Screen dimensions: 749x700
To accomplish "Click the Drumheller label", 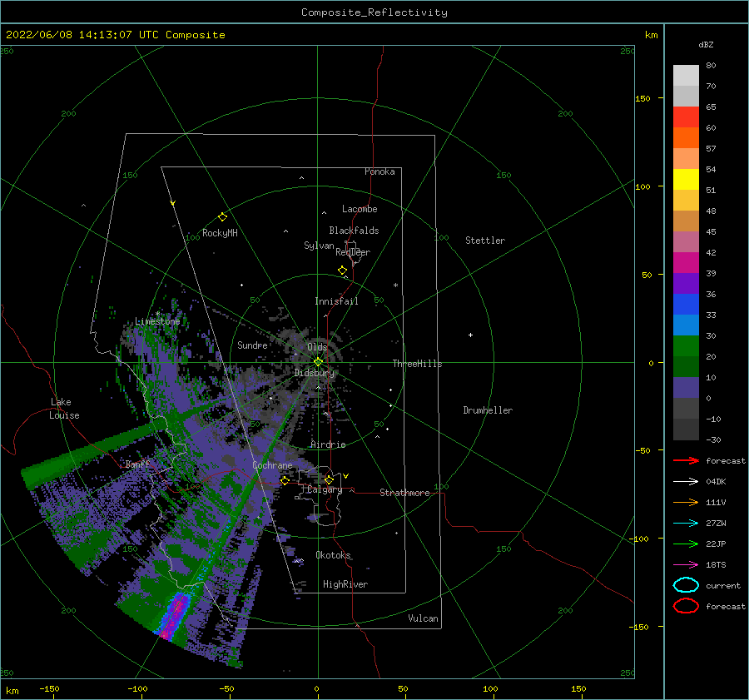I will tap(488, 410).
